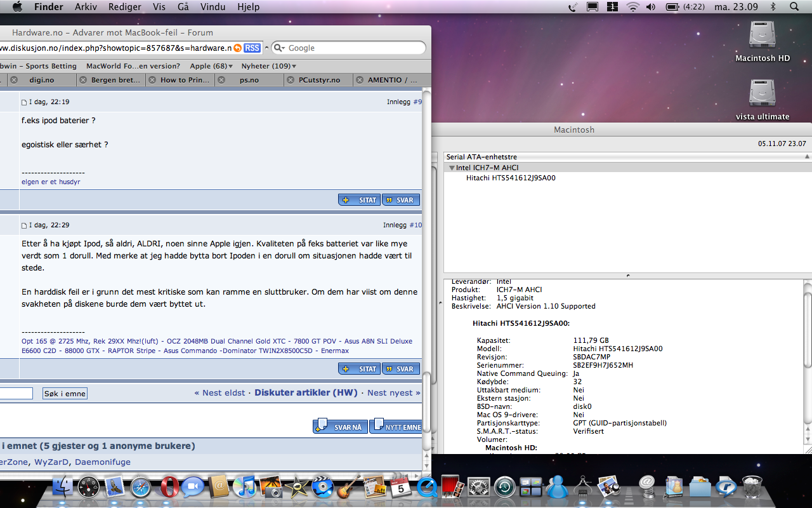812x508 pixels.
Task: Follow the Nest nyest link
Action: coord(394,393)
